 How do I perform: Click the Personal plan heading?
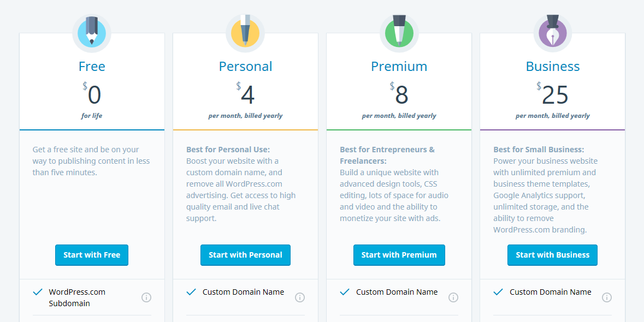tap(245, 66)
